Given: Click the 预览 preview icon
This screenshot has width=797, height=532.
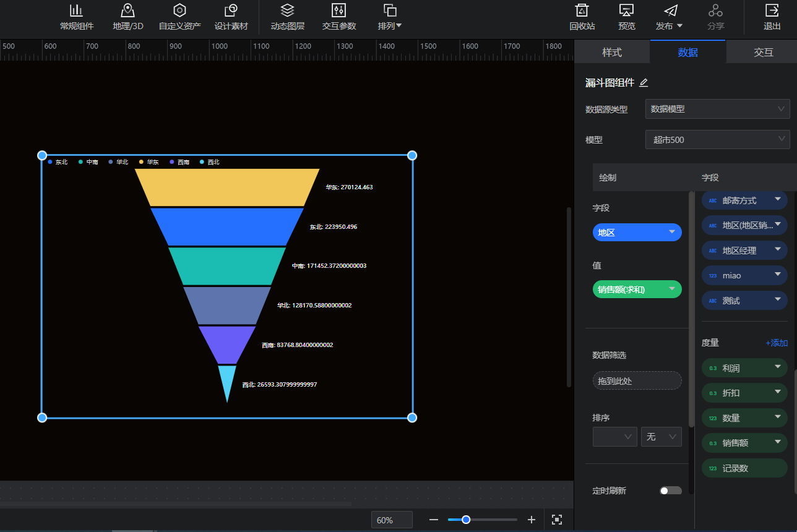Looking at the screenshot, I should click(x=626, y=11).
